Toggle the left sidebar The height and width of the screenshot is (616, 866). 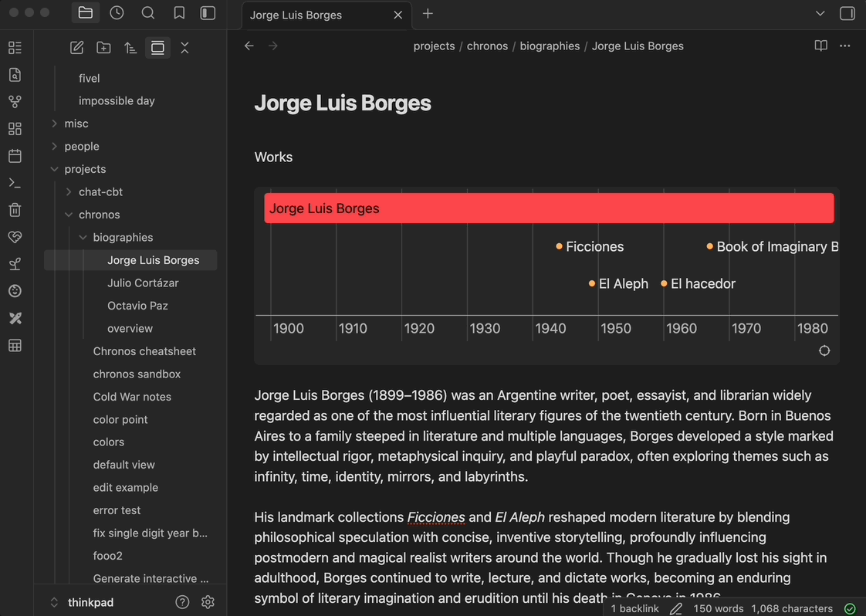pos(208,13)
